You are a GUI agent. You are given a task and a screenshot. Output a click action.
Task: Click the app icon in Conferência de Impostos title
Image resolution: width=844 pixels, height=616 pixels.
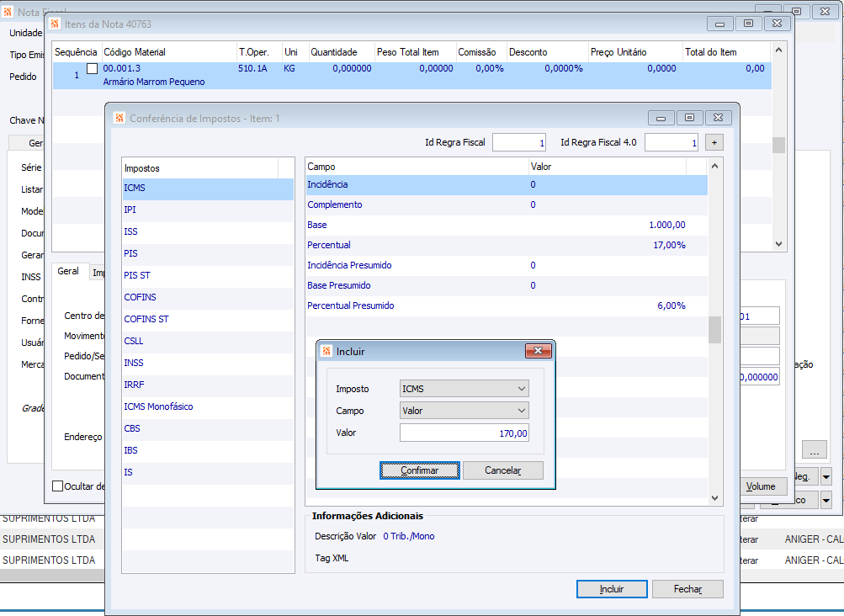(x=119, y=118)
